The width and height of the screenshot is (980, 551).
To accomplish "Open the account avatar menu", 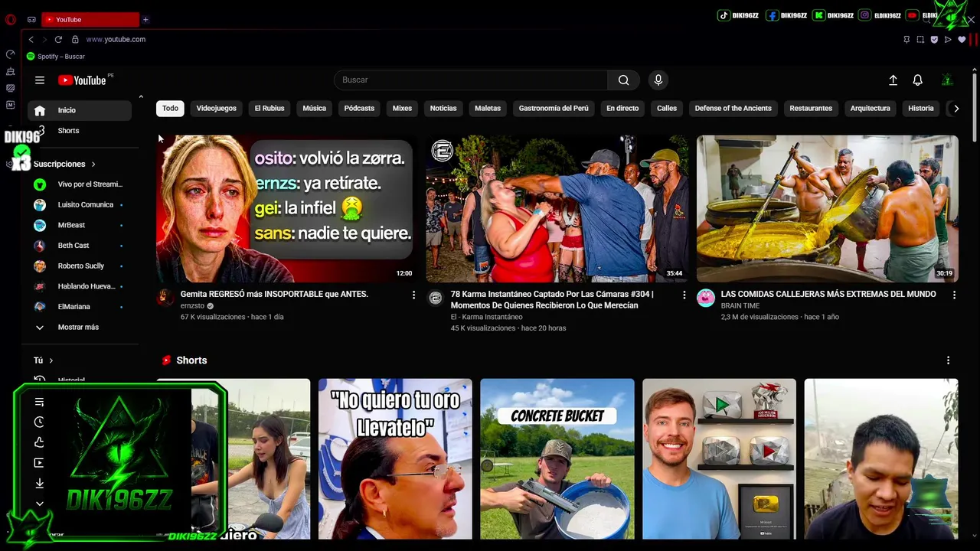I will pyautogui.click(x=947, y=80).
